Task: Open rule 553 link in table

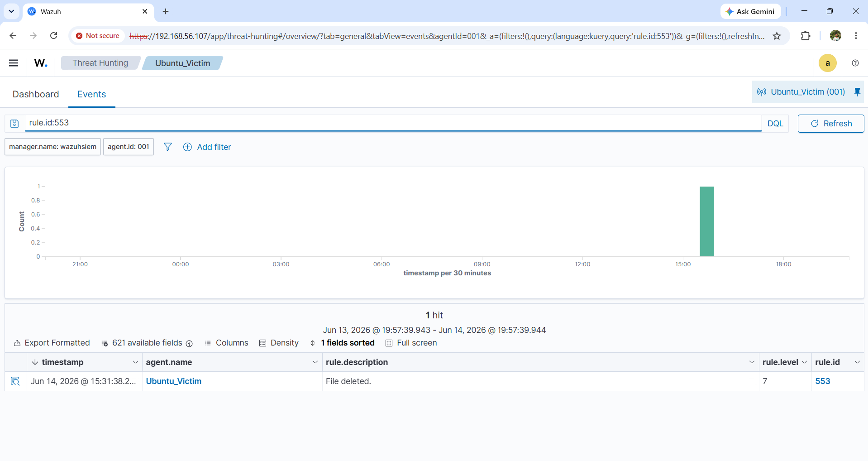Action: click(x=822, y=381)
